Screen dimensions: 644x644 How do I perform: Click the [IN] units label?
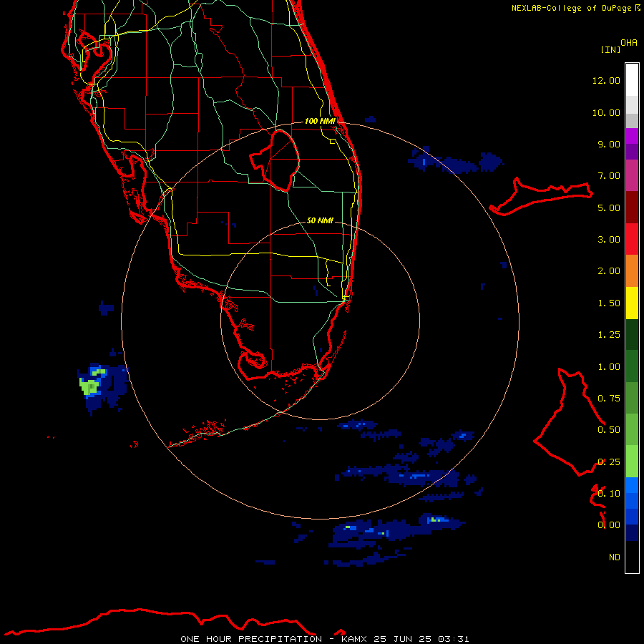[610, 49]
